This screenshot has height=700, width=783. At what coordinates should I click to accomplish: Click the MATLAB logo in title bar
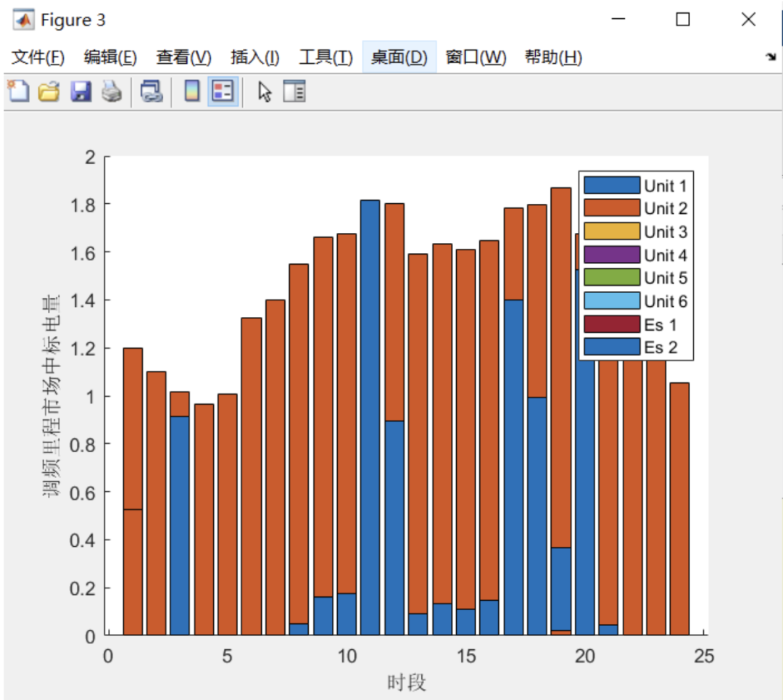(23, 20)
